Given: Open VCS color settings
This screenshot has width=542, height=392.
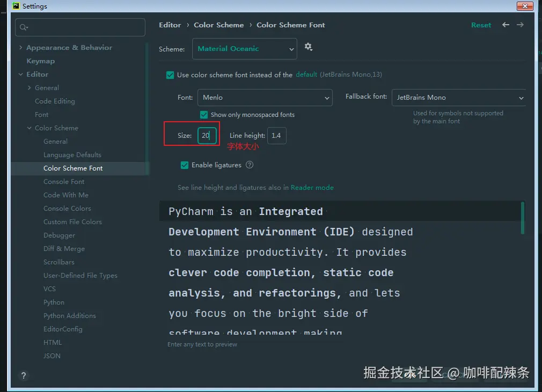Looking at the screenshot, I should [x=49, y=289].
